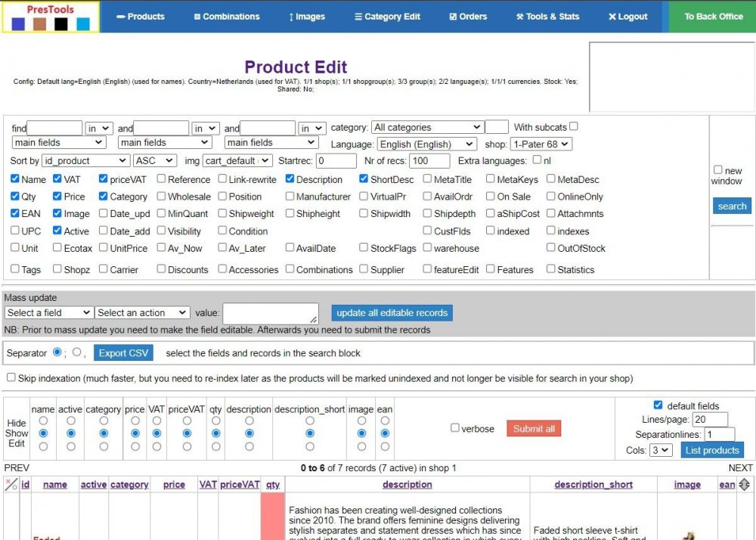The image size is (756, 540).
Task: Click the Submit all button
Action: [534, 429]
